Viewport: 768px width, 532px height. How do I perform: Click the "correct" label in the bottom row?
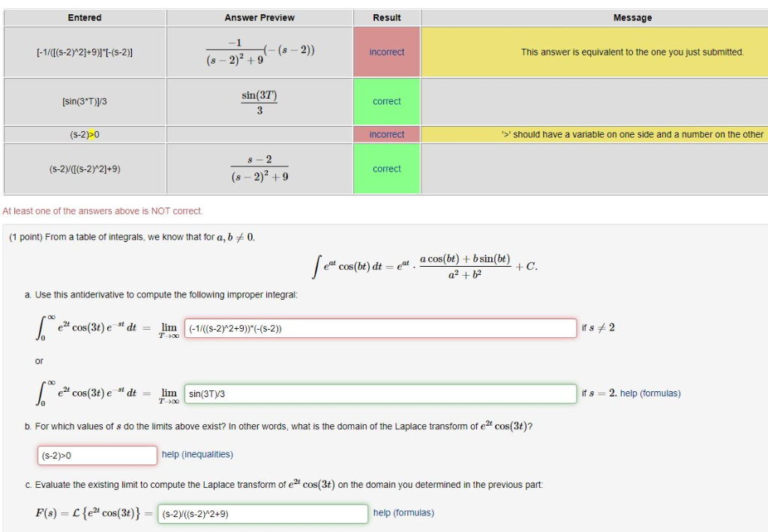[387, 169]
